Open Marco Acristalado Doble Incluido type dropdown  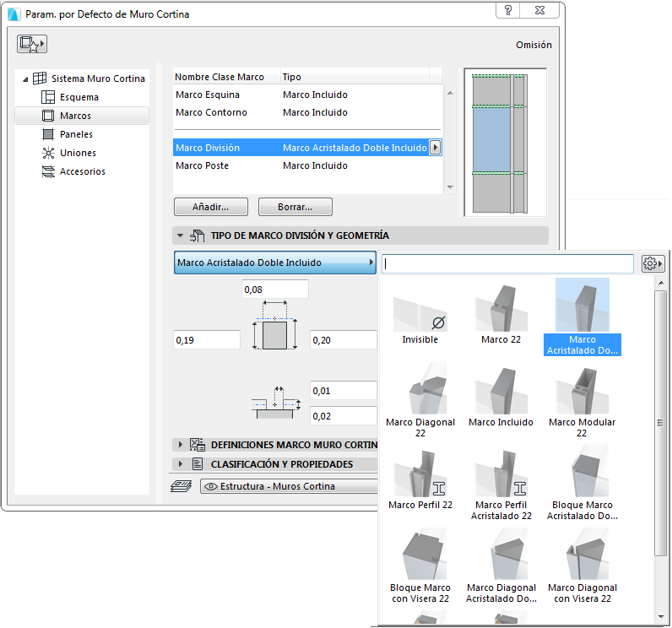pos(274,263)
